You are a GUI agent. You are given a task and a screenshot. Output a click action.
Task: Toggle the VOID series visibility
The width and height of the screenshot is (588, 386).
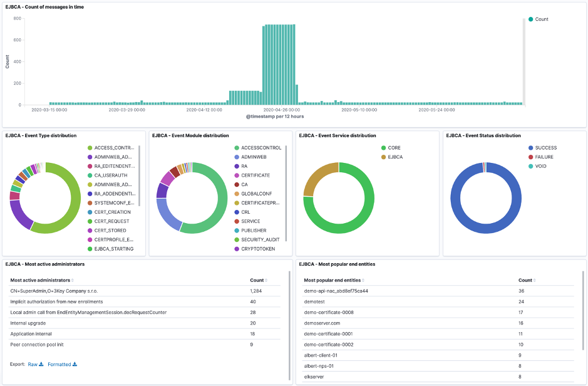coord(542,165)
